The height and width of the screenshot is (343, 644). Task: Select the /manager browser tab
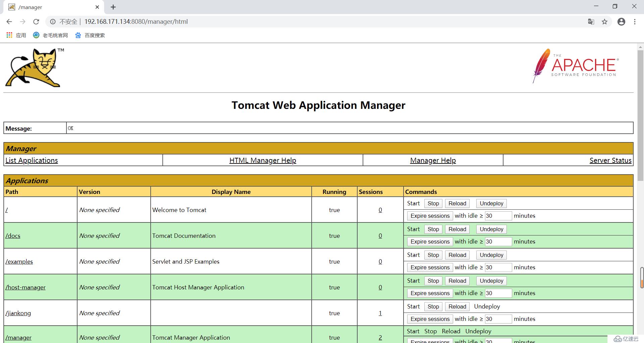(54, 7)
